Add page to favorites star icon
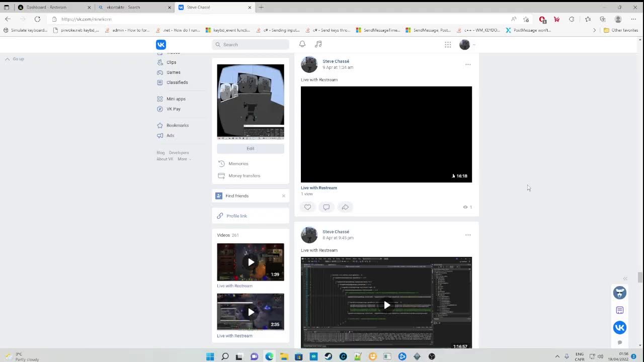This screenshot has height=362, width=644. [526, 19]
